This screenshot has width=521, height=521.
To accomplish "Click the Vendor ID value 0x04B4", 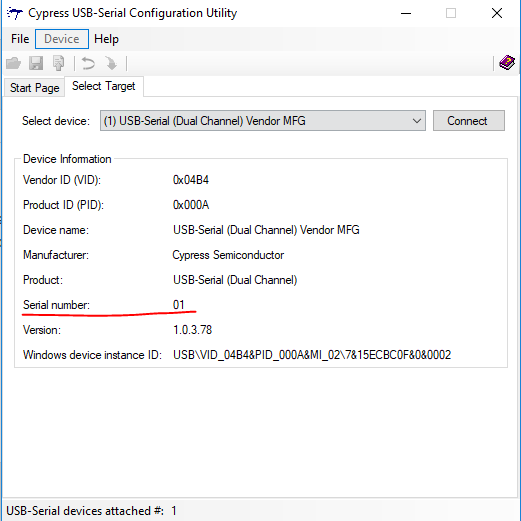I will click(191, 180).
